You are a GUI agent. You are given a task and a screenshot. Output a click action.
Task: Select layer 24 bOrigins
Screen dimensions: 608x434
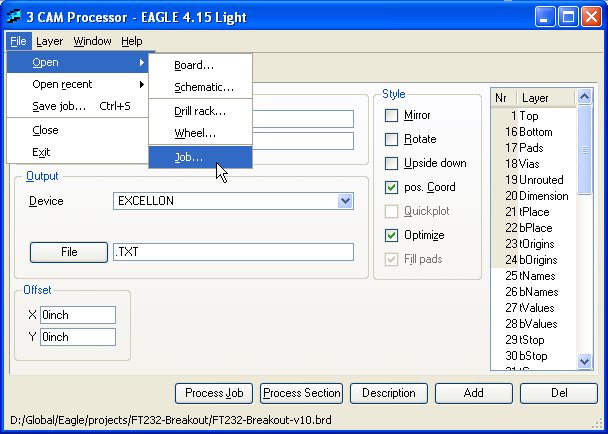pyautogui.click(x=534, y=260)
